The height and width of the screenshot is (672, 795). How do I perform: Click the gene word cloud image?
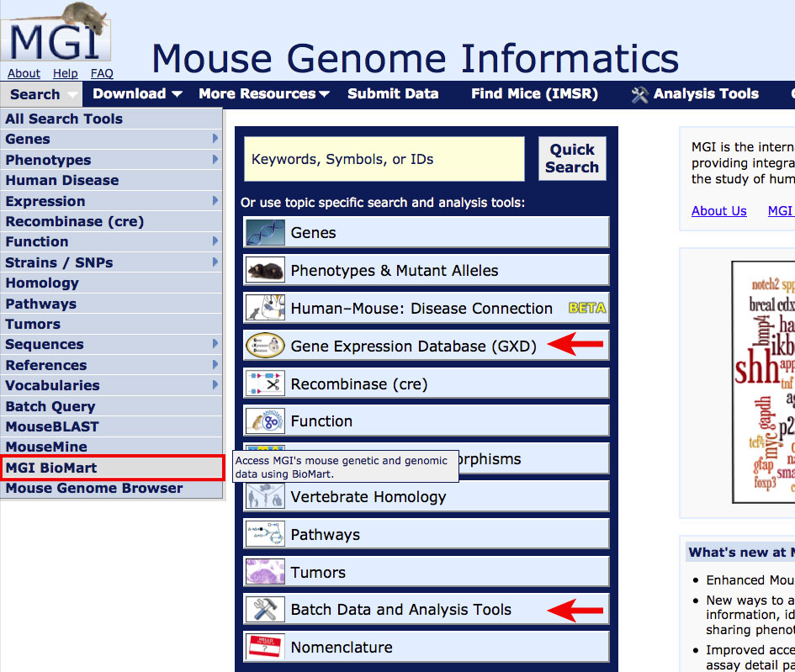point(764,382)
